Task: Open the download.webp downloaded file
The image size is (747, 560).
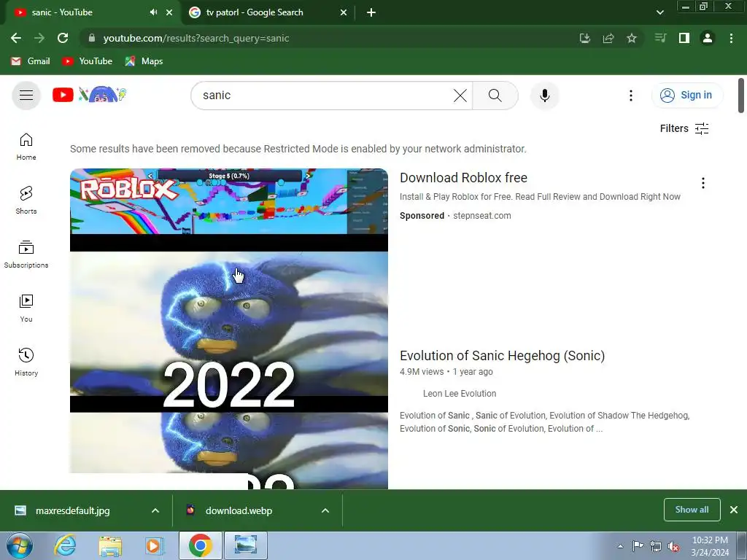Action: (x=239, y=510)
